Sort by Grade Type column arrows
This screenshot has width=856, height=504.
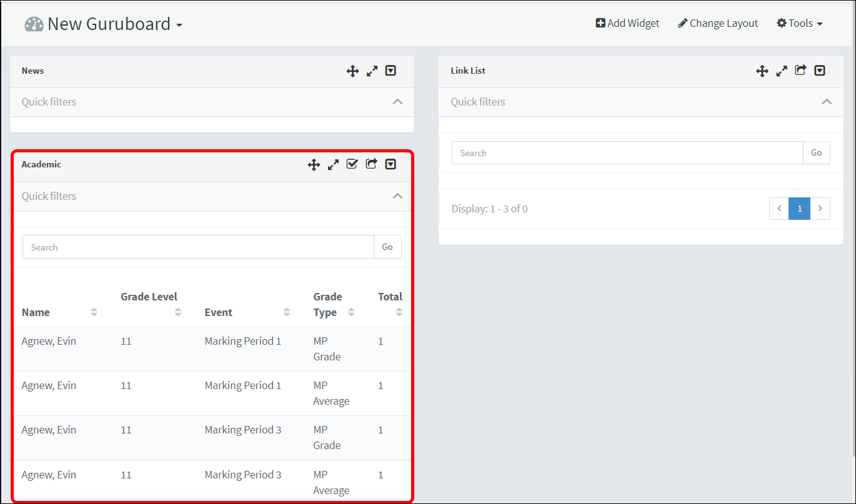pyautogui.click(x=351, y=312)
